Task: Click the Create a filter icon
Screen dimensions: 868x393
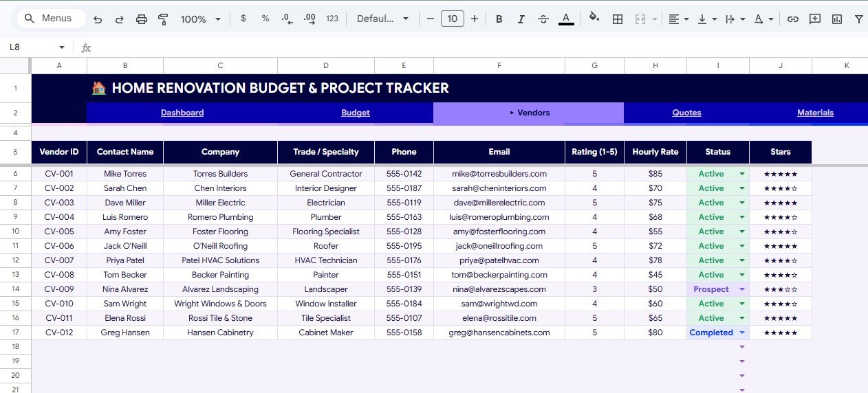Action: pyautogui.click(x=859, y=19)
